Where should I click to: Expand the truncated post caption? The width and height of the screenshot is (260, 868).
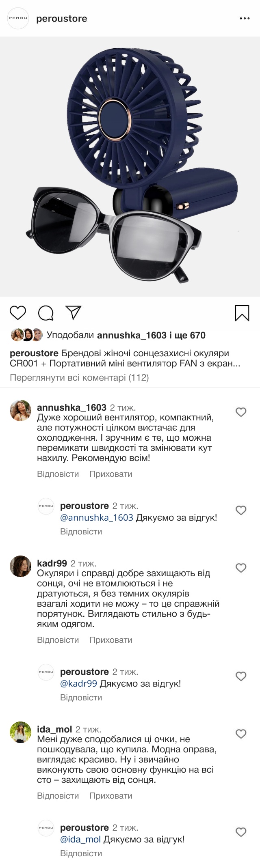pos(232,364)
